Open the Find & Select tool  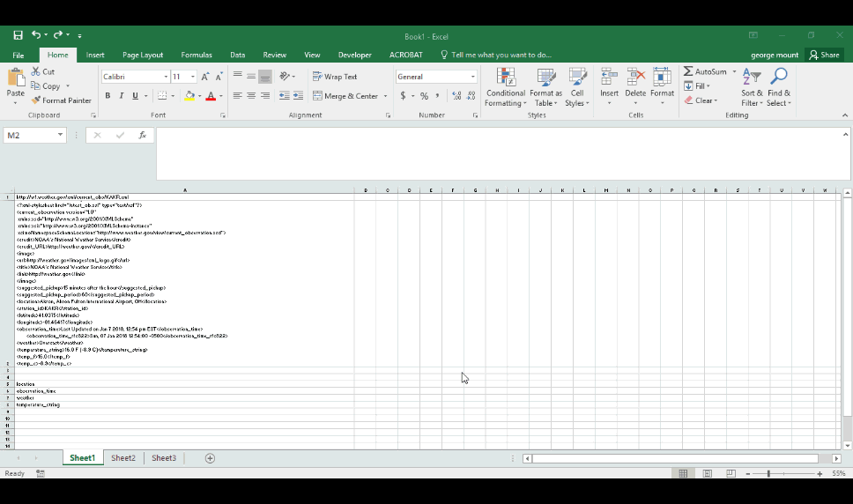point(779,88)
